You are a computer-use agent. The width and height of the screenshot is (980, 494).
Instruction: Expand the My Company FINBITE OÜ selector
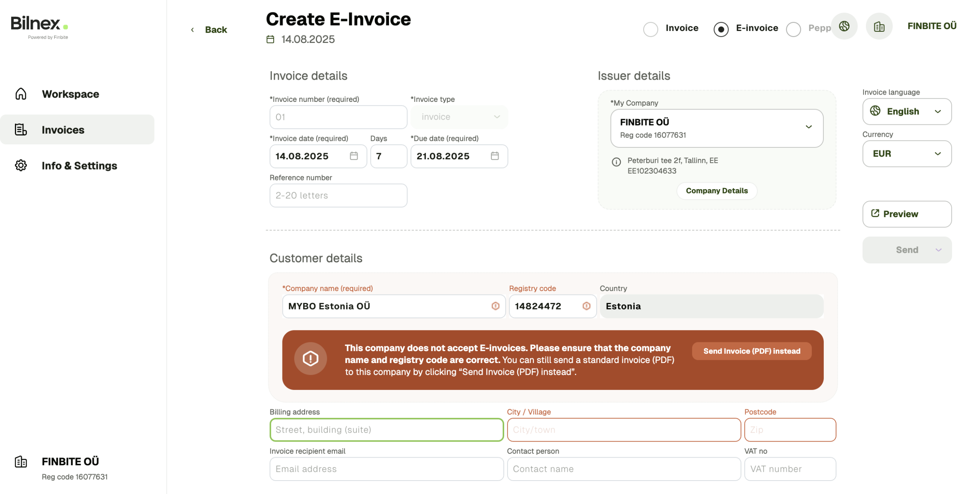(717, 128)
